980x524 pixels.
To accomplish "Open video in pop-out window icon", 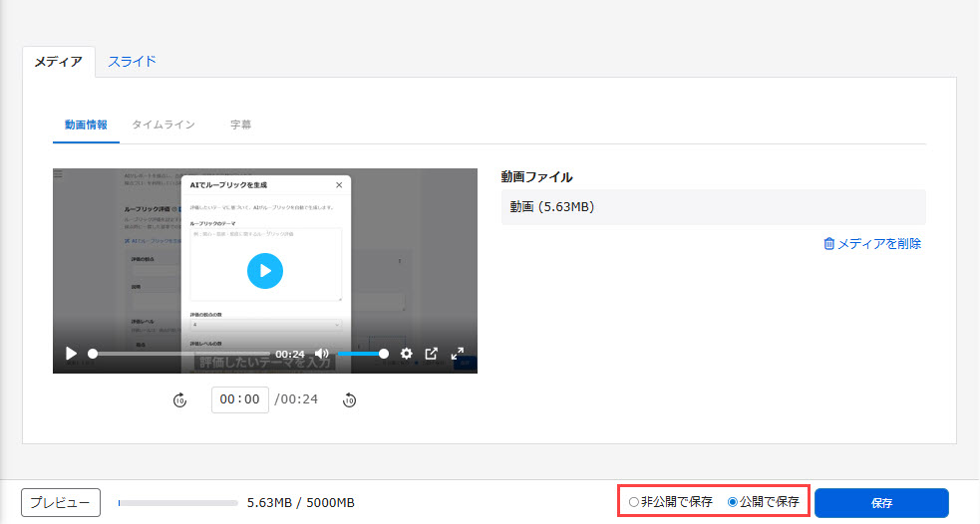I will point(432,354).
